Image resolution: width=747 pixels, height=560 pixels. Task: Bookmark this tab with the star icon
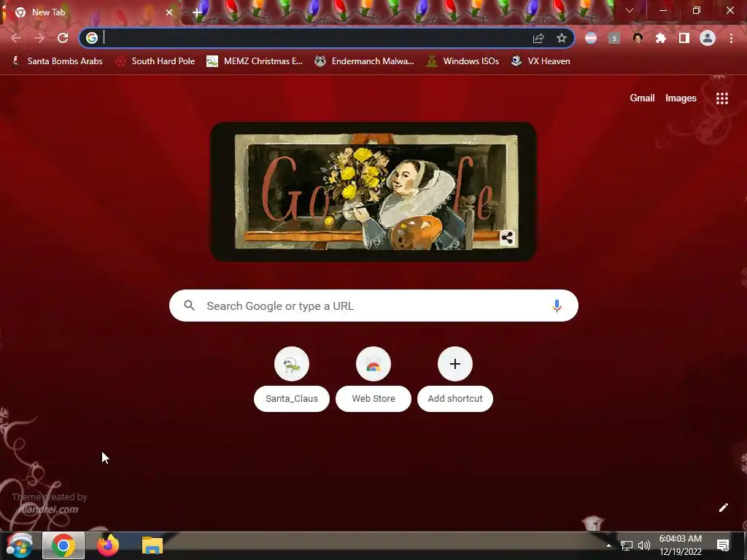[562, 38]
